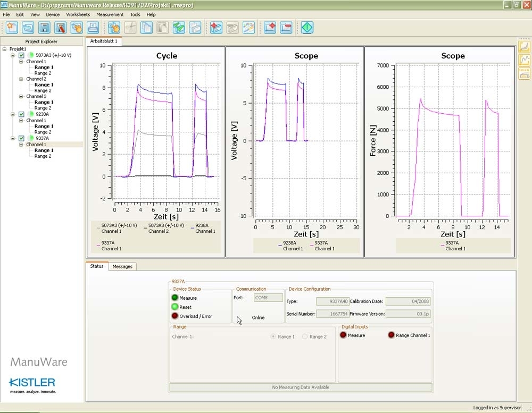Click the curve chart icon in right sidebar
Image resolution: width=532 pixels, height=413 pixels.
(x=525, y=46)
